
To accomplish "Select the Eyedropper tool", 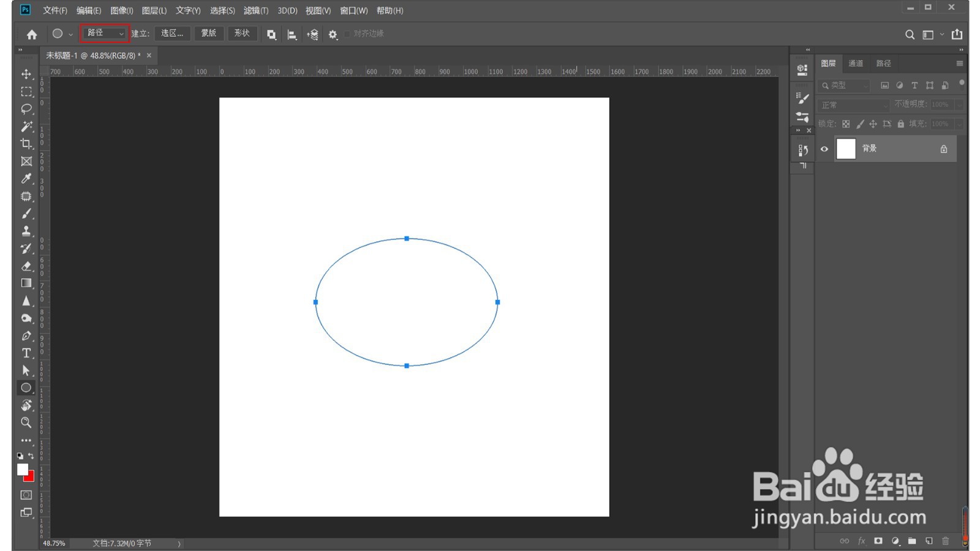I will click(x=26, y=179).
